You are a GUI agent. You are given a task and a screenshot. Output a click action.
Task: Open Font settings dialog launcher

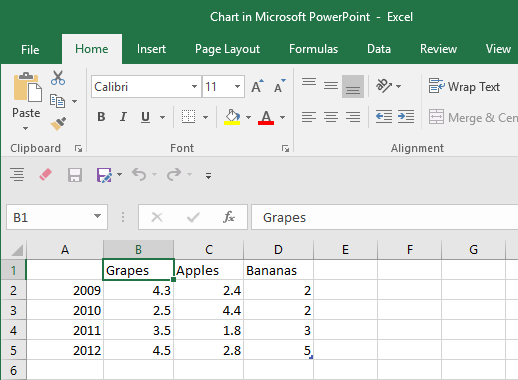pos(285,149)
